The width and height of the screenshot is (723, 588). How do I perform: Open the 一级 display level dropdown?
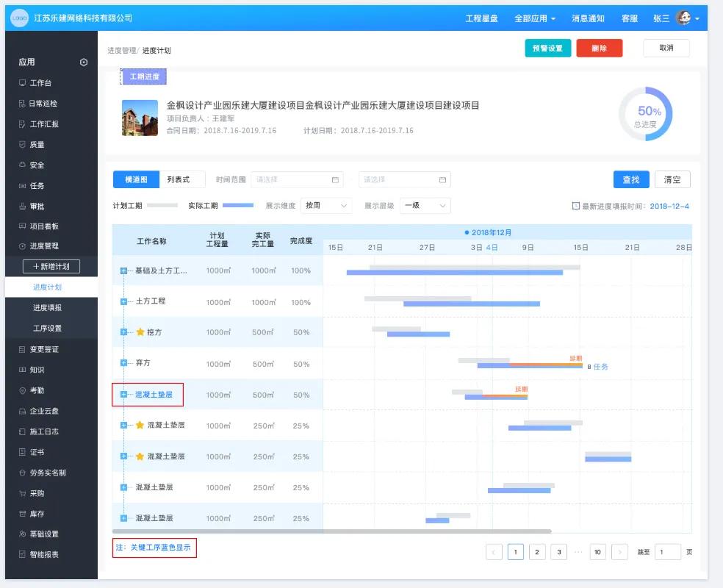tap(424, 206)
